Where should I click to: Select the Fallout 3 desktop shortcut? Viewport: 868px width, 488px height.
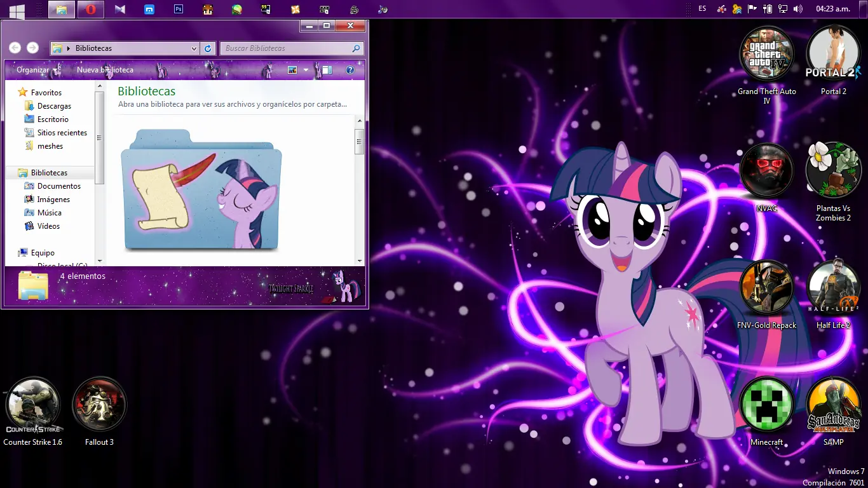coord(99,412)
